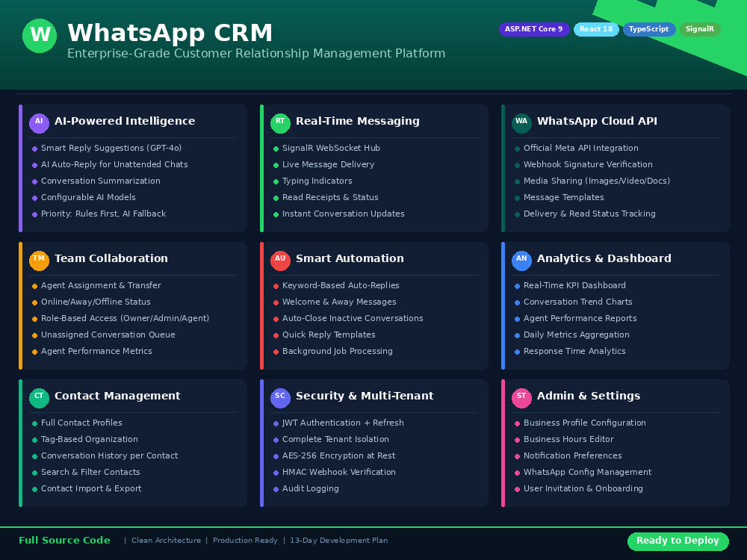Click Configurable AI Models item
This screenshot has width=747, height=560.
(88, 197)
